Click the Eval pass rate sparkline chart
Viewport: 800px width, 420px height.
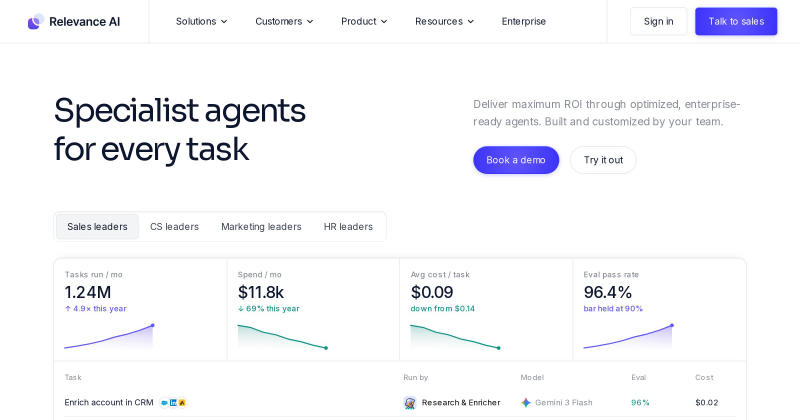pos(629,337)
